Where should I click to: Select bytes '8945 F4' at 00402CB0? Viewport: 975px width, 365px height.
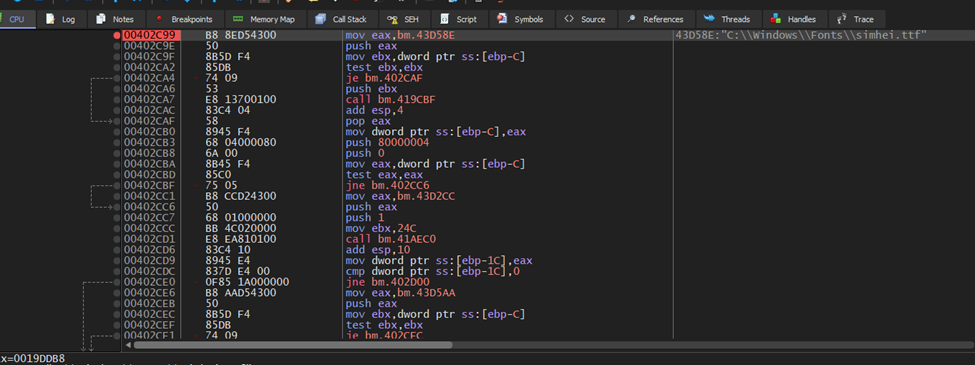click(228, 132)
